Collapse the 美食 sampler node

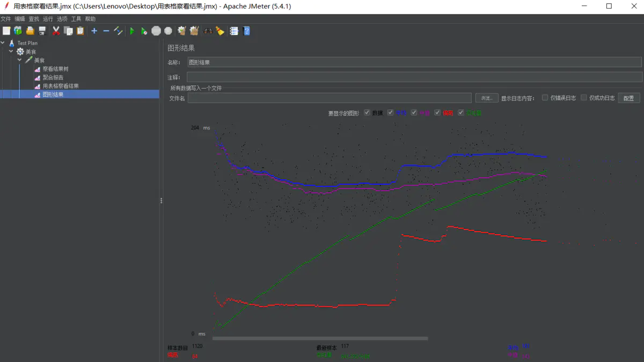(20, 60)
